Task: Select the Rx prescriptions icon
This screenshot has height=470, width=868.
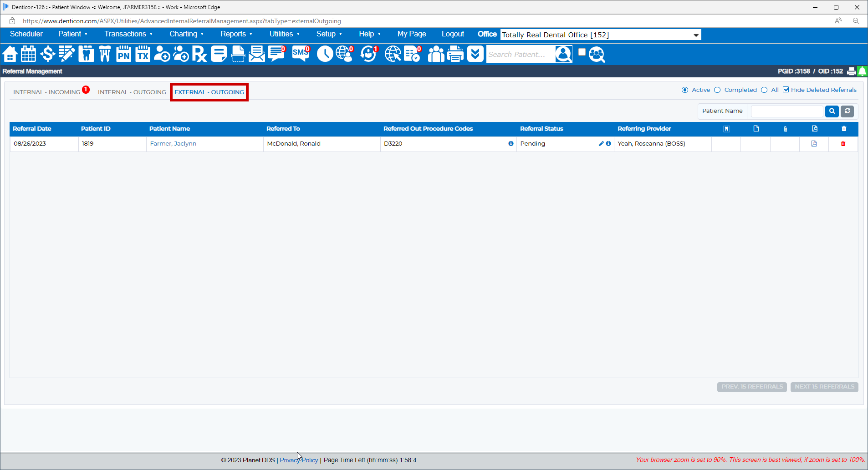Action: pyautogui.click(x=199, y=54)
